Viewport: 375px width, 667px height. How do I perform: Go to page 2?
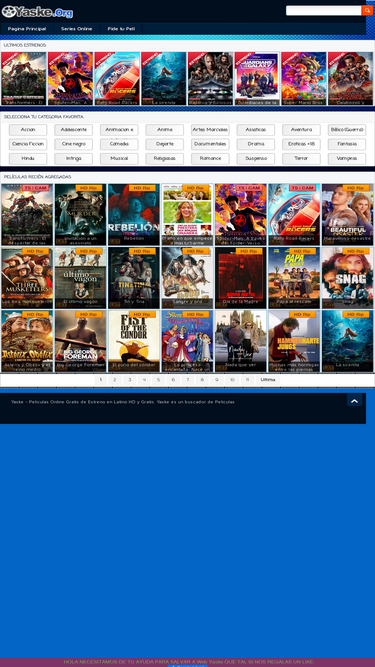click(x=115, y=380)
